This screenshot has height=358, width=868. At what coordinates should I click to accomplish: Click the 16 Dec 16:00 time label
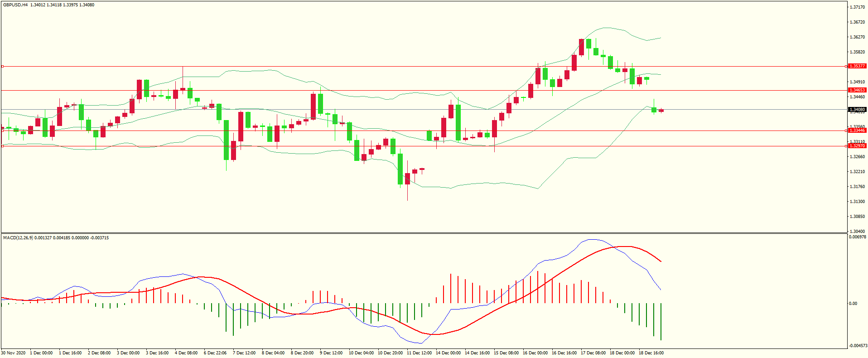click(564, 353)
